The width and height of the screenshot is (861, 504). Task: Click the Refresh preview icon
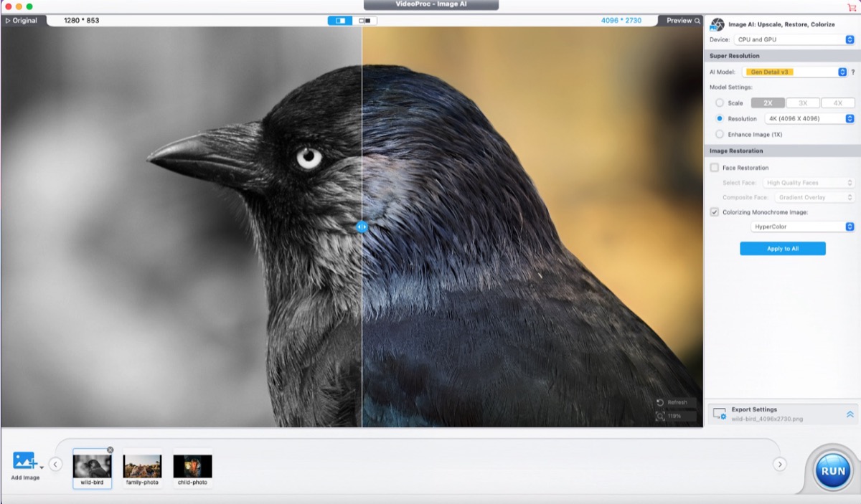click(660, 403)
